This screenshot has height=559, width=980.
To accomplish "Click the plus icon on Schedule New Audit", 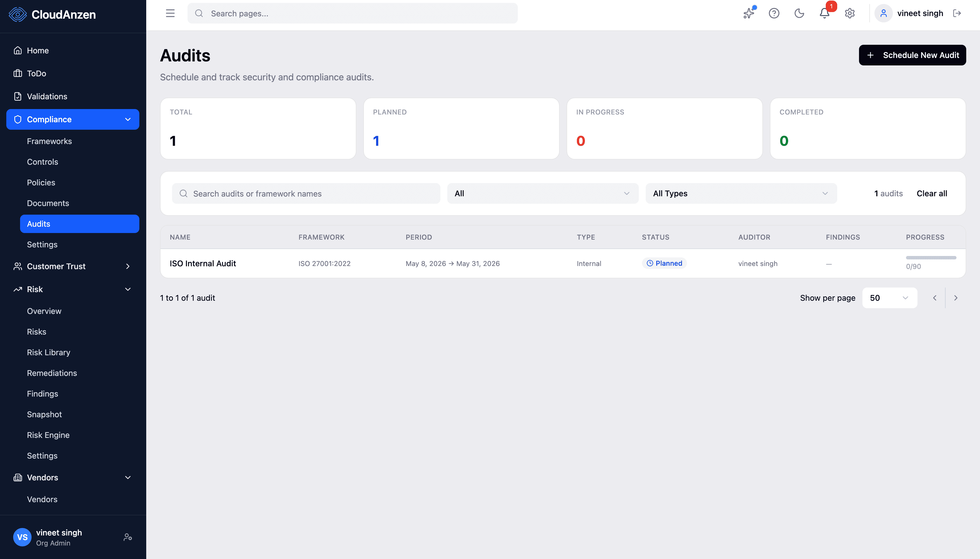I will tap(870, 55).
